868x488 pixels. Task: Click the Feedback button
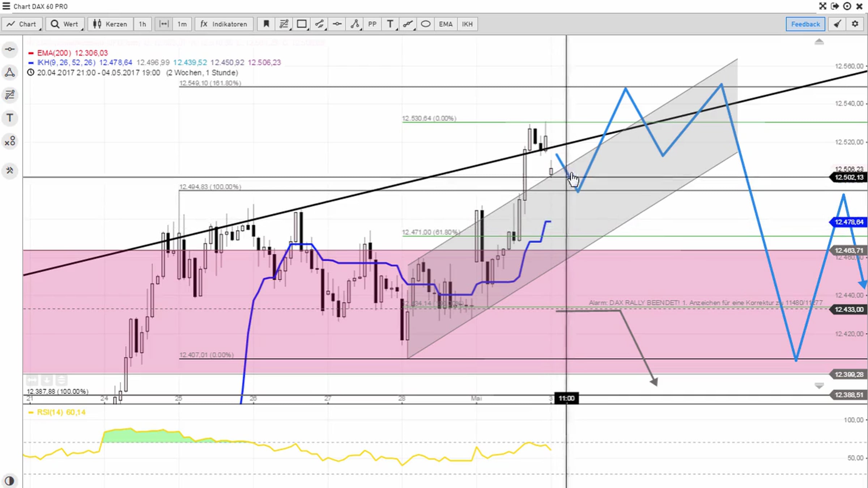(805, 24)
